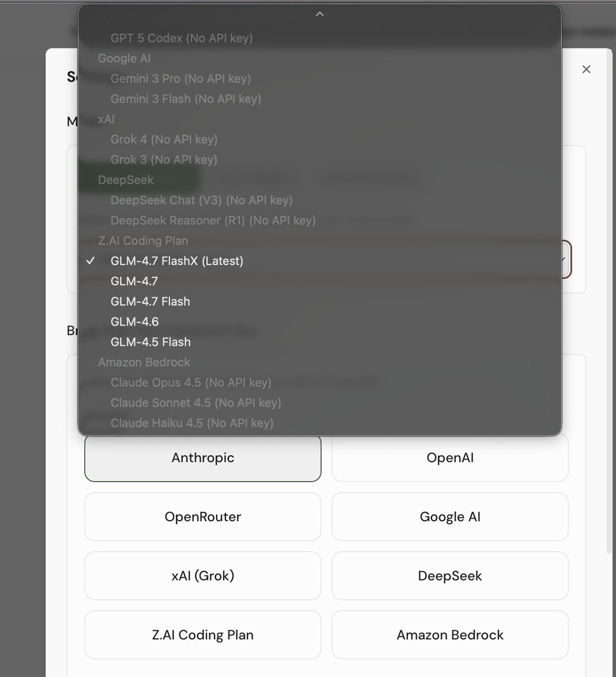Image resolution: width=616 pixels, height=677 pixels.
Task: Click the xAI group header in list
Action: (x=106, y=119)
